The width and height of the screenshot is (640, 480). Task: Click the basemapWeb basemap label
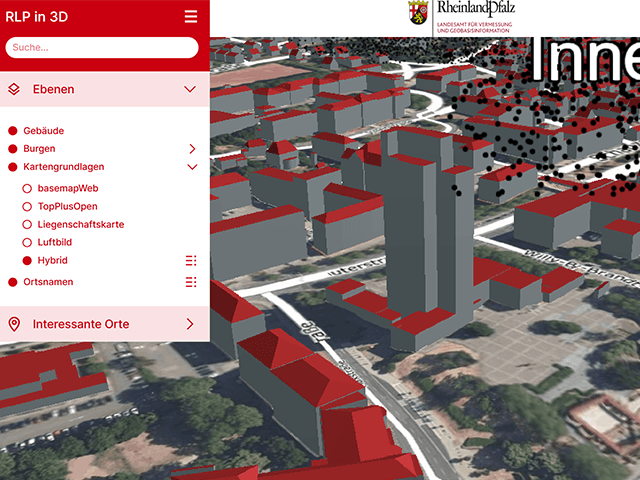click(68, 189)
